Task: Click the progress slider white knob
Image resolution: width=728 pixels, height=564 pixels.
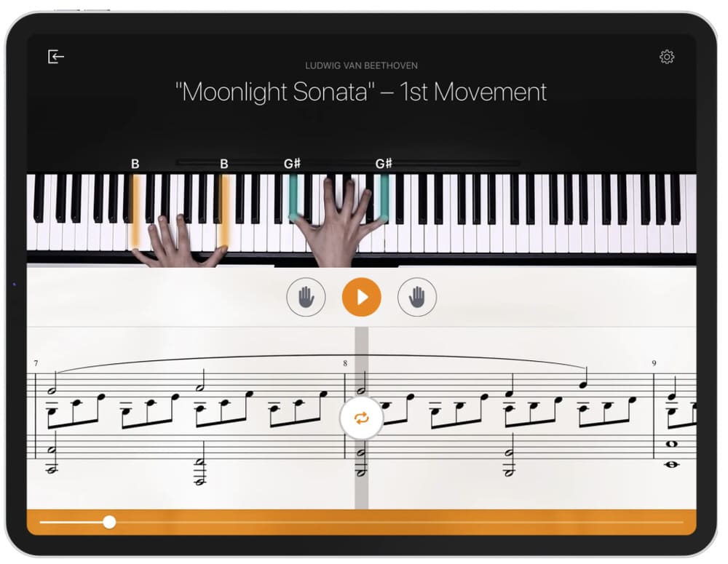Action: coord(109,523)
